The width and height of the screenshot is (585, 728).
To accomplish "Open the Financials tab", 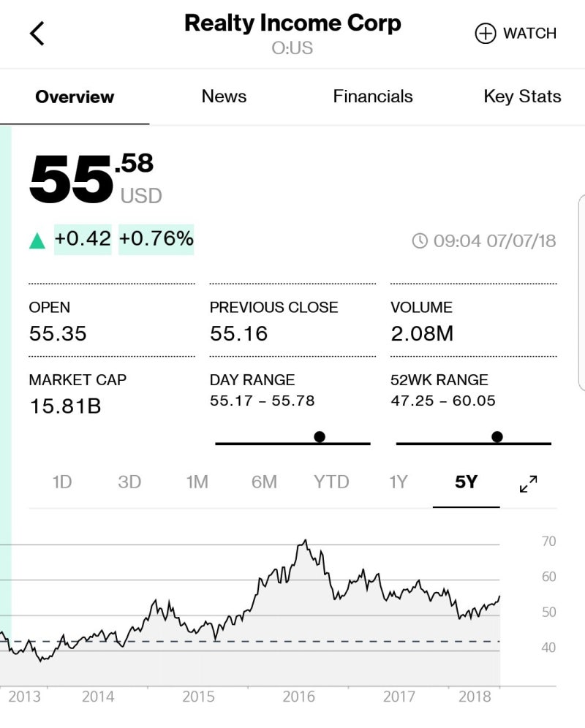I will (372, 96).
